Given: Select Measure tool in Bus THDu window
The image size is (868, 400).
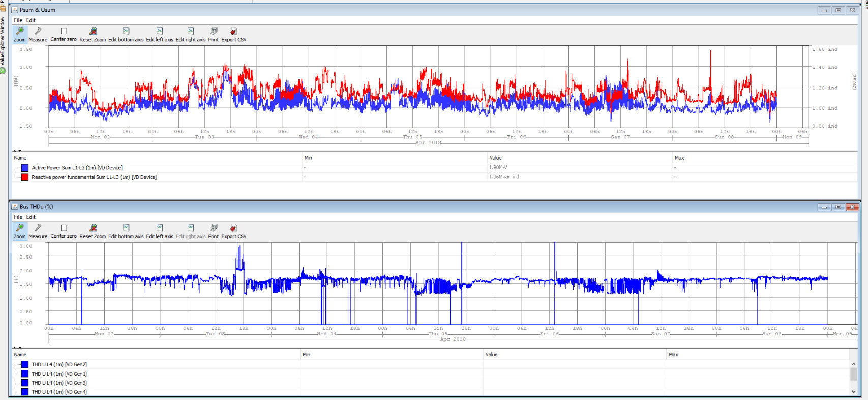Looking at the screenshot, I should (38, 231).
